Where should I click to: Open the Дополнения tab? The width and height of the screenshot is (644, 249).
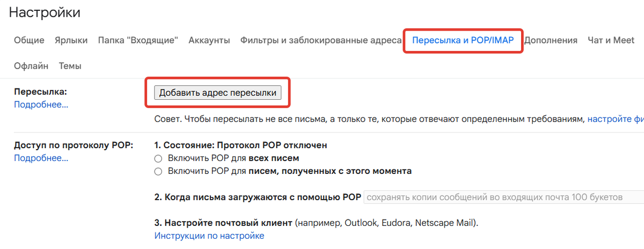pyautogui.click(x=551, y=40)
